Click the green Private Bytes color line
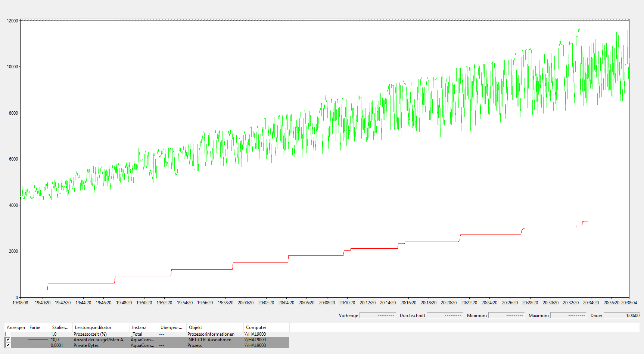 click(38, 345)
